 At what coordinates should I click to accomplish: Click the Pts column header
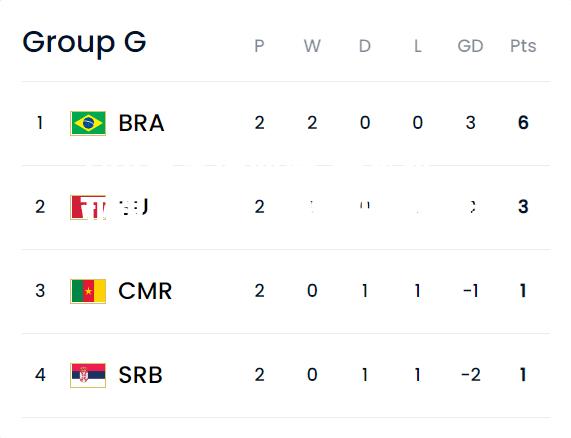click(523, 46)
